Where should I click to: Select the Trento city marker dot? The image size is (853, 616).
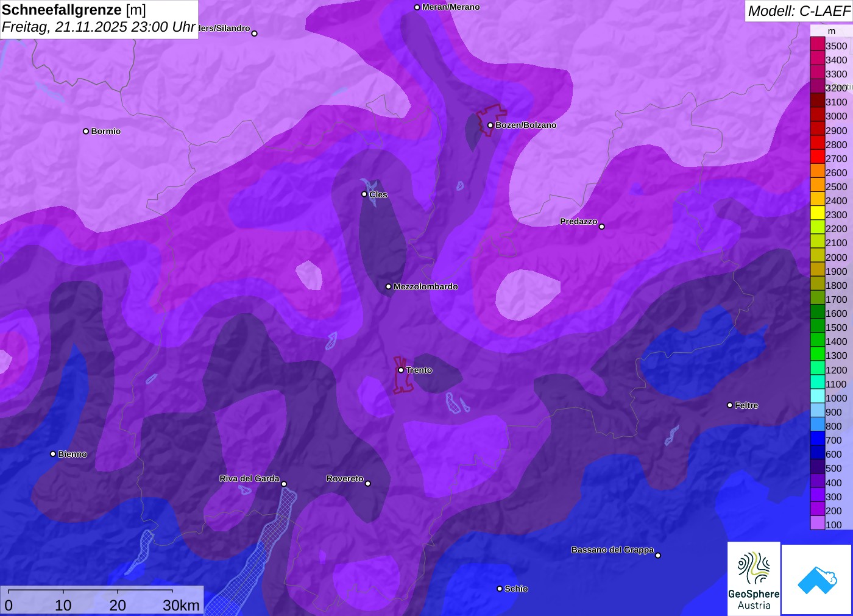[401, 370]
